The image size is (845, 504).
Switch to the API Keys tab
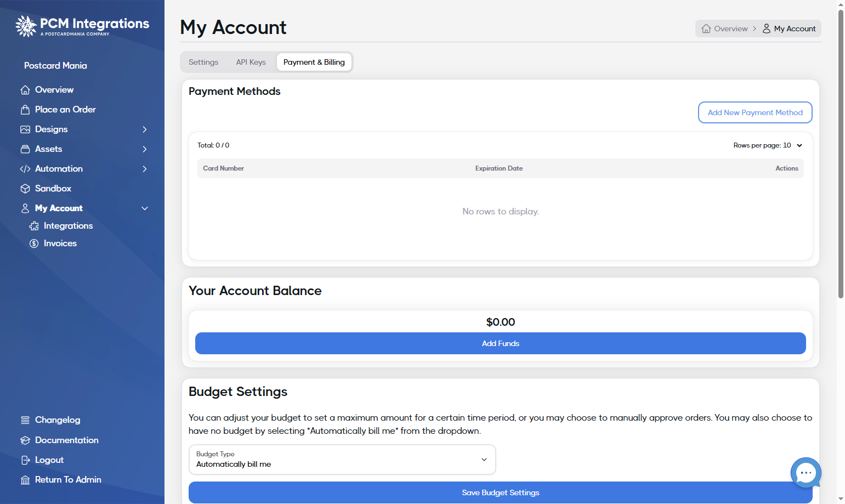[x=251, y=62]
